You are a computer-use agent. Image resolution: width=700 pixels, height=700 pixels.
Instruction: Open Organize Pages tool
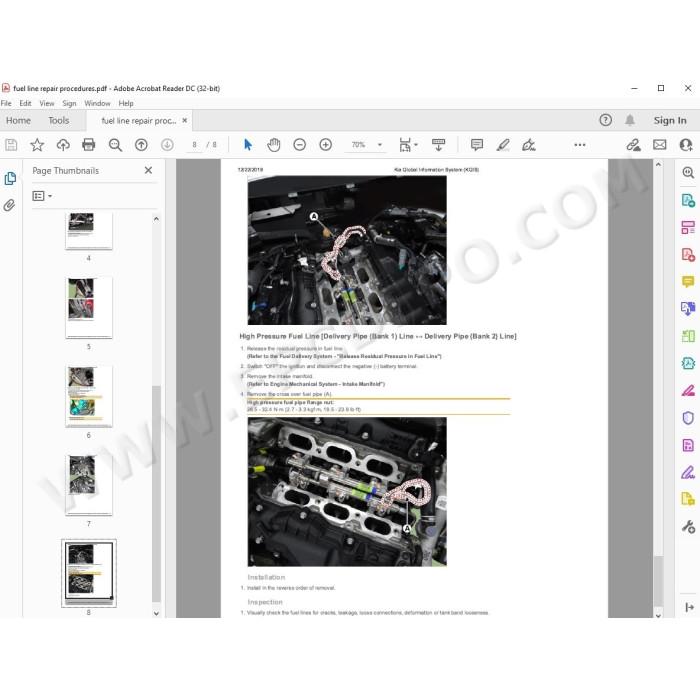[688, 227]
